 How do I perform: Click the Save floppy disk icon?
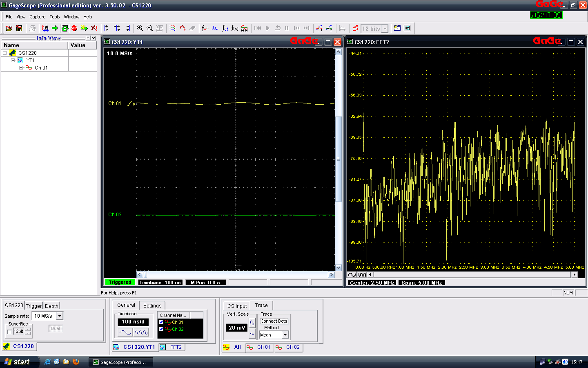click(19, 28)
